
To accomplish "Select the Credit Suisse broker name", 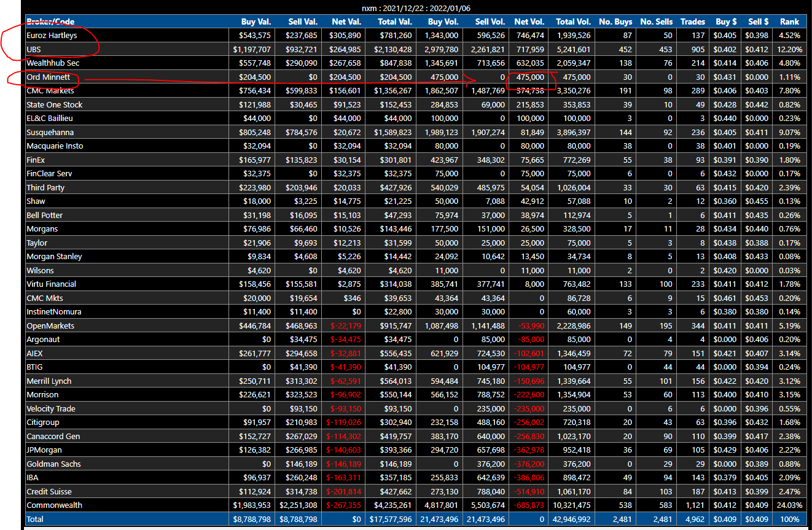I will point(49,491).
